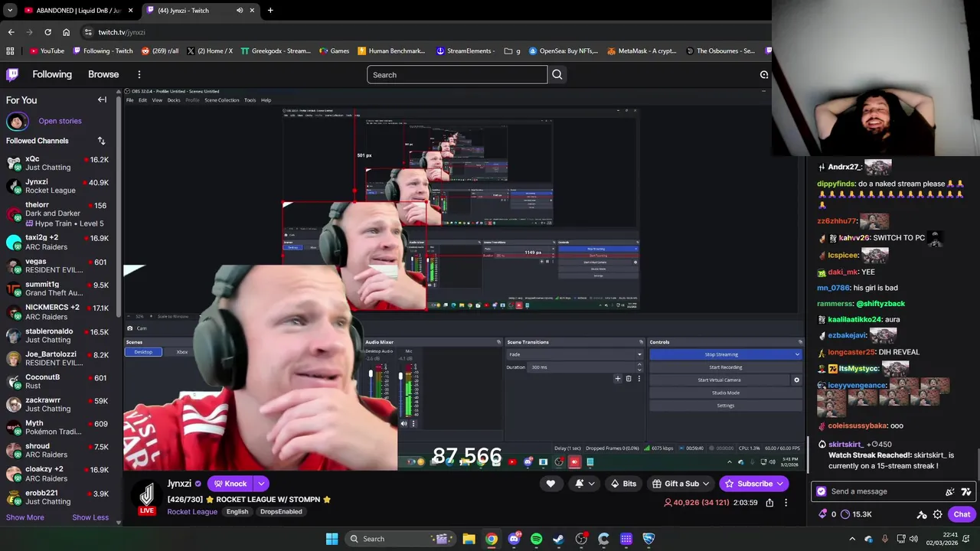Image resolution: width=980 pixels, height=551 pixels.
Task: Open the MetaMask bookmark
Action: click(x=642, y=51)
